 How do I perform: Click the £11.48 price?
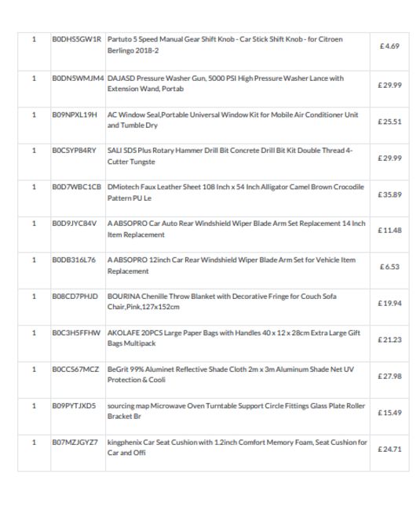[389, 230]
